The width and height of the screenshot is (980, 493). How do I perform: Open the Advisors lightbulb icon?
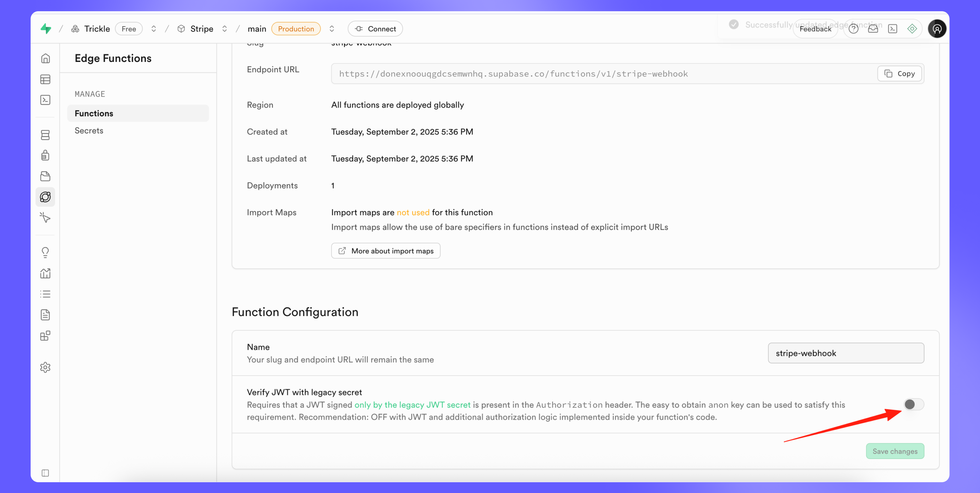point(45,252)
